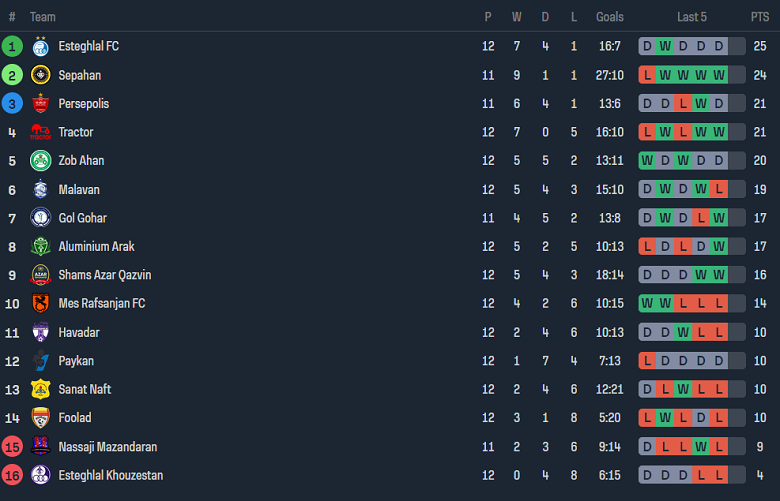Click the Esteghlal Khouzestan team name

click(111, 475)
